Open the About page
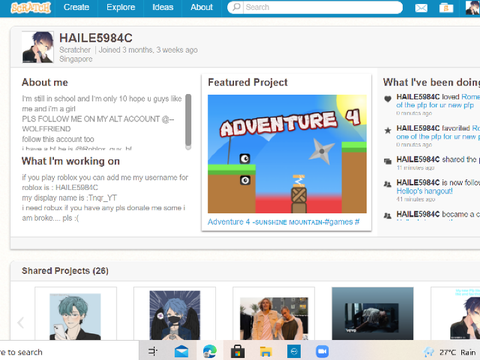This screenshot has height=360, width=480. 201,7
